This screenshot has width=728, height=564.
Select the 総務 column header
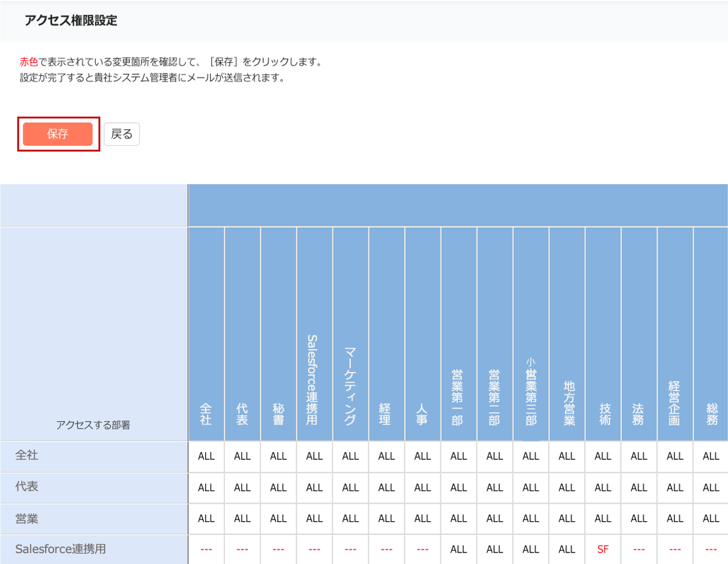(711, 334)
